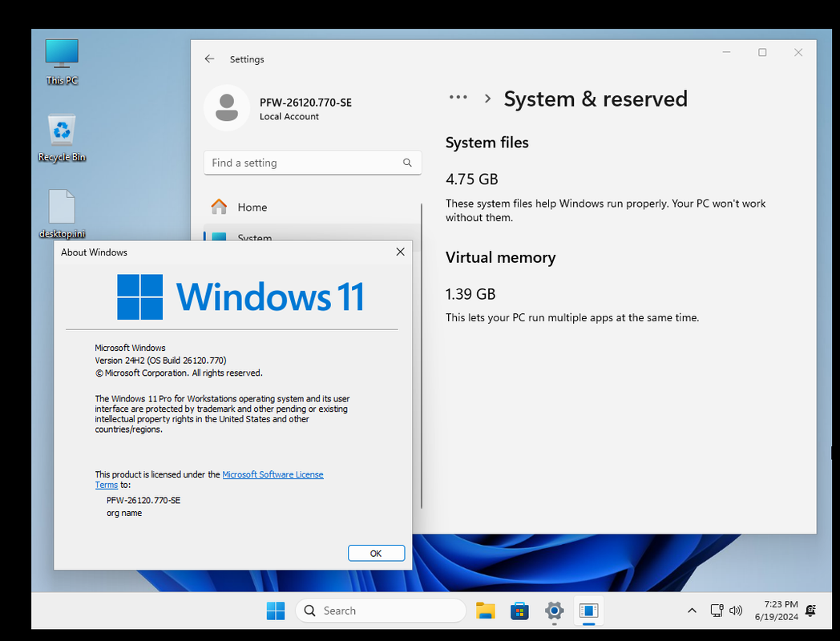Image resolution: width=840 pixels, height=641 pixels.
Task: Click the breadcrumb chevron before System & reserved
Action: [487, 99]
